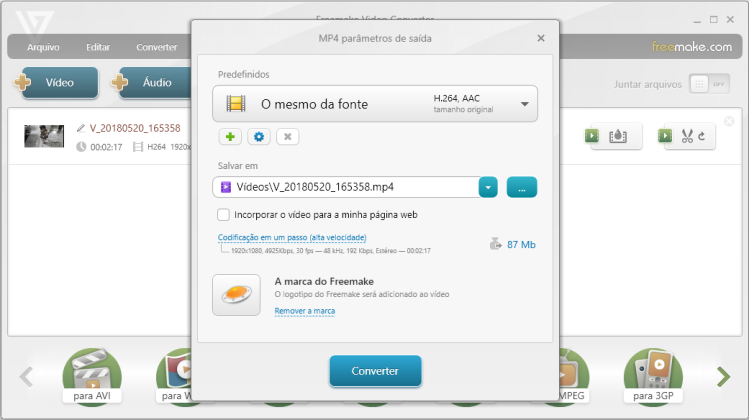Viewport: 749px width, 420px height.
Task: Maximize the Freemake window
Action: click(714, 20)
